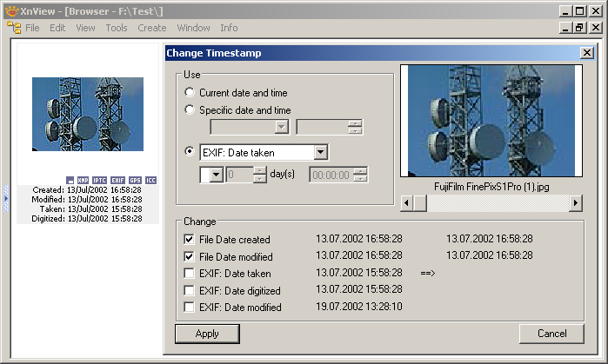Click the XMP metadata badge icon
The width and height of the screenshot is (608, 364).
(83, 180)
